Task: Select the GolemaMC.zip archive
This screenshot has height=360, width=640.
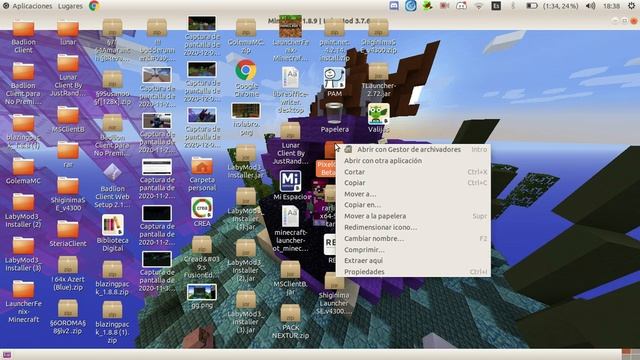Action: [246, 28]
